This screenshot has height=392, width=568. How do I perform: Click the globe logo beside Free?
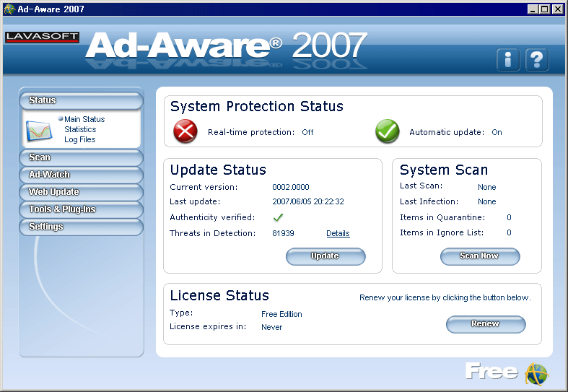537,374
